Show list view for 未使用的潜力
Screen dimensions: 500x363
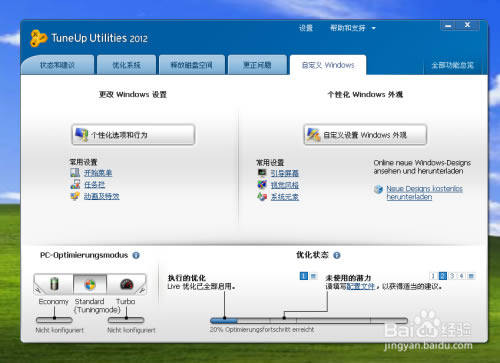pos(471,276)
